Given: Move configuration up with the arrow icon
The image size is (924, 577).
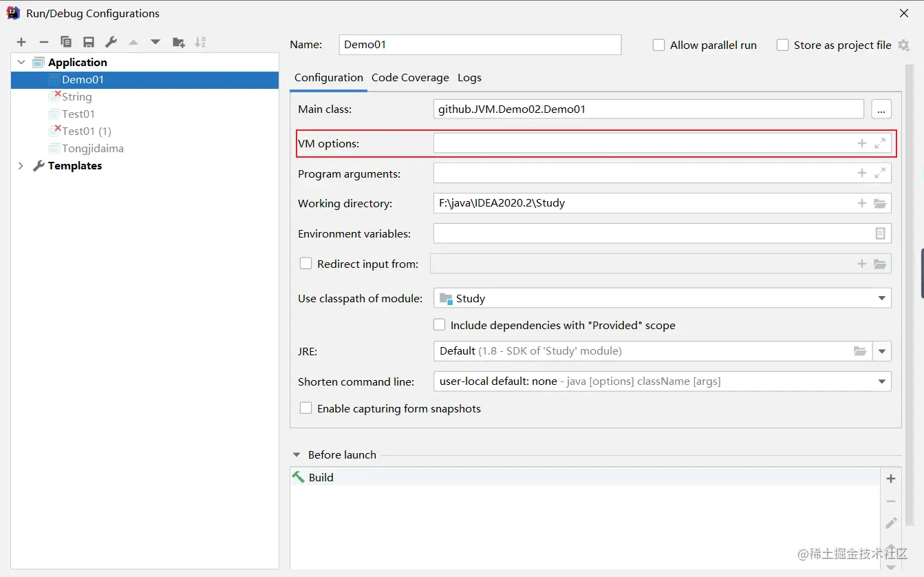Looking at the screenshot, I should (133, 43).
